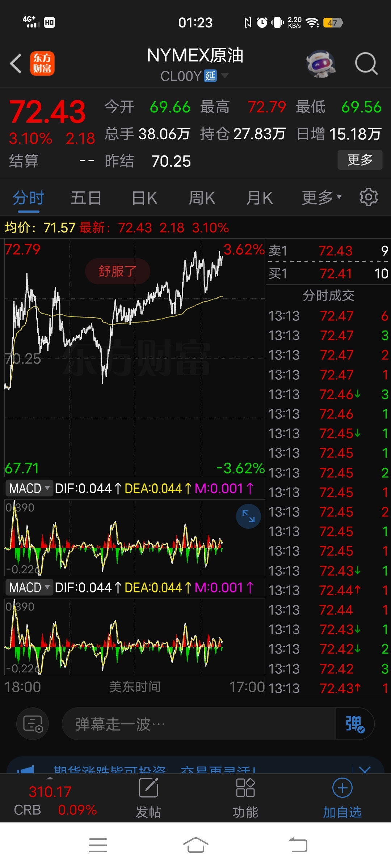Tap the 今开 69.66 value
The image size is (391, 868).
pos(170,107)
